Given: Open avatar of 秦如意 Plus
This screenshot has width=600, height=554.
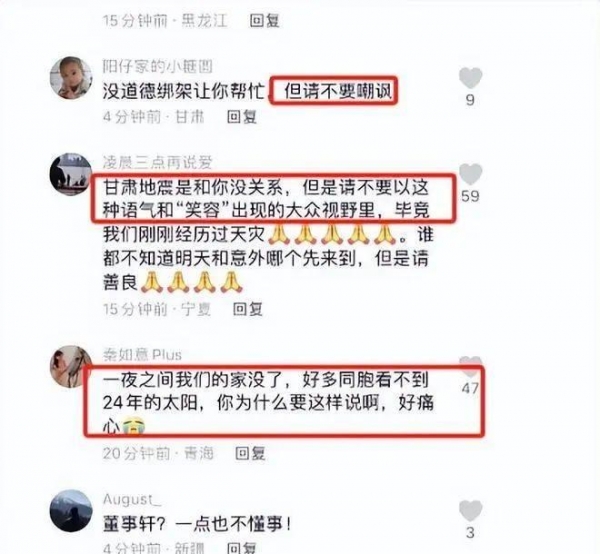Looking at the screenshot, I should click(x=71, y=367).
